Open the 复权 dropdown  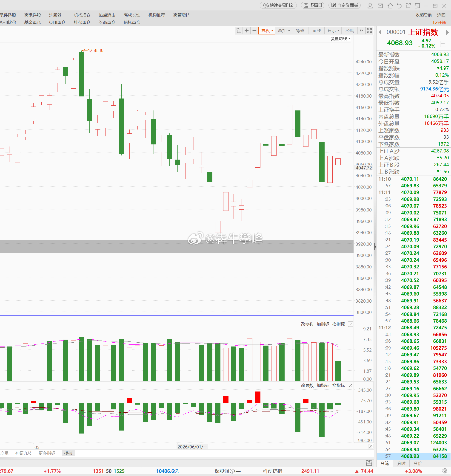(267, 31)
